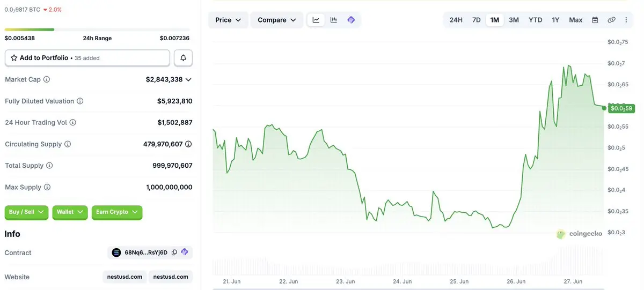Viewport: 644px width, 290px height.
Task: Select the 1Y time range tab
Action: click(x=555, y=20)
